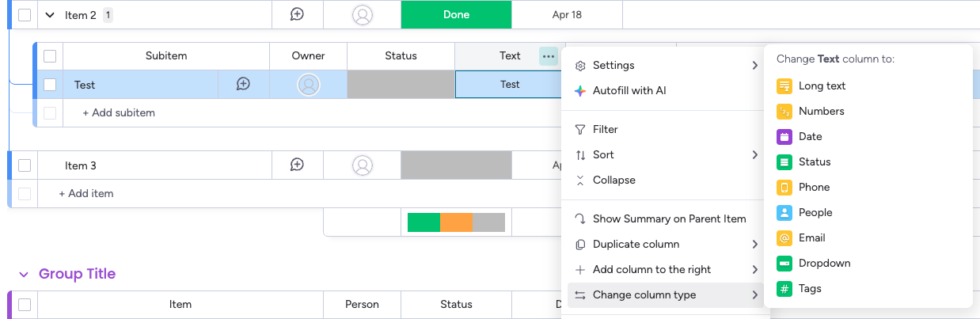
Task: Click the Text column three-dots menu
Action: (x=549, y=56)
